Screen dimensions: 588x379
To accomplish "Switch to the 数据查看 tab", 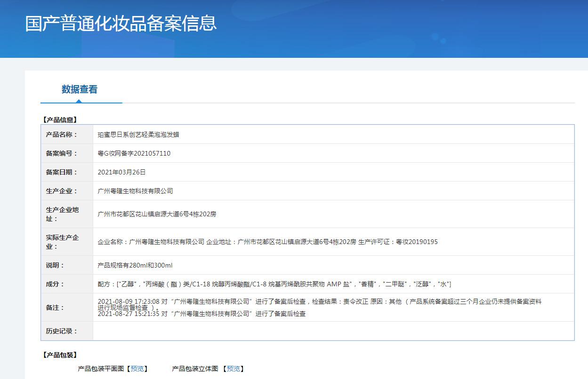I will (79, 89).
